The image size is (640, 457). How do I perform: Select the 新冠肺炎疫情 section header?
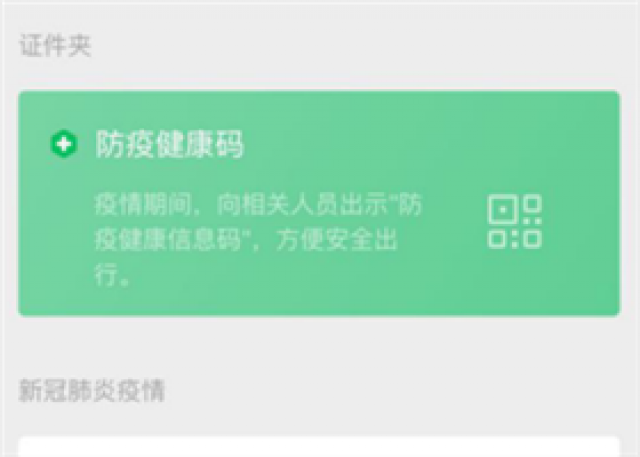click(x=92, y=390)
